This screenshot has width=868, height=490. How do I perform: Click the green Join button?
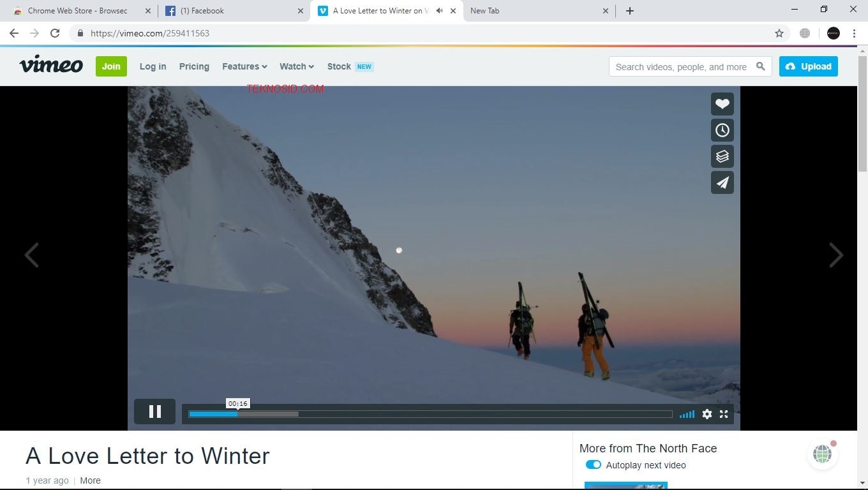click(x=111, y=66)
